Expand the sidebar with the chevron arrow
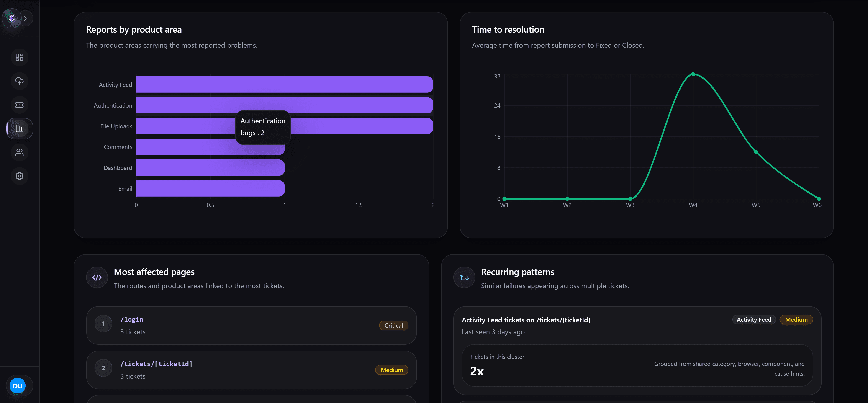The image size is (868, 403). [x=26, y=18]
